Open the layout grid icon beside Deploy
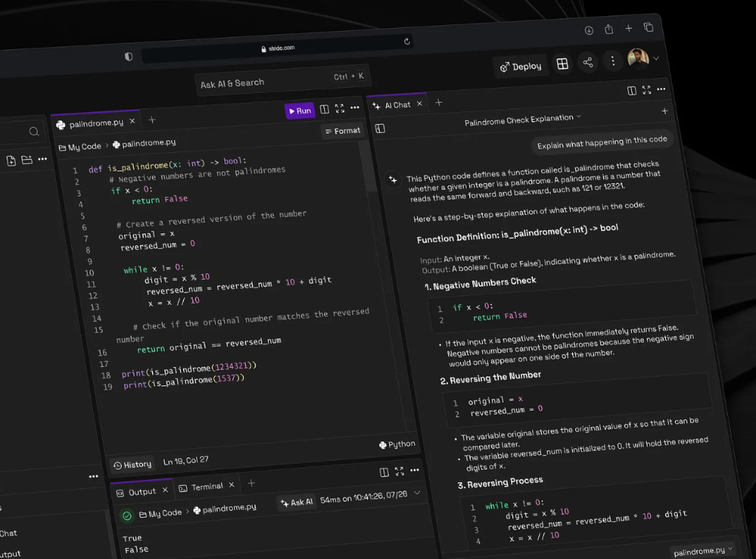Viewport: 756px width, 559px height. 562,64
